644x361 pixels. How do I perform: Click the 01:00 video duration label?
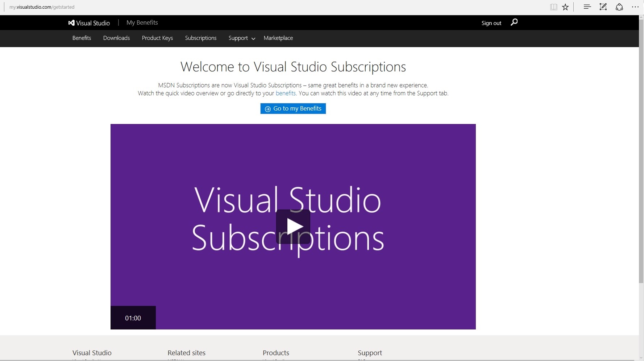coord(133,318)
